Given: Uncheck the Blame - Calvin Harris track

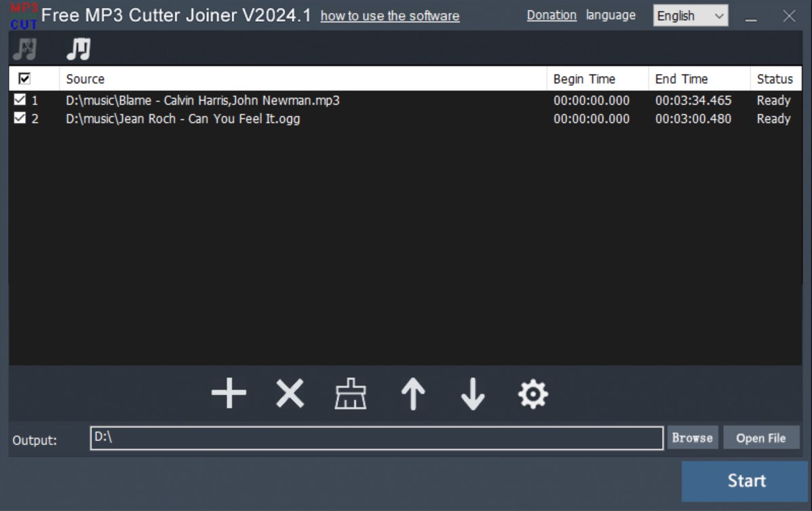Looking at the screenshot, I should pyautogui.click(x=18, y=100).
